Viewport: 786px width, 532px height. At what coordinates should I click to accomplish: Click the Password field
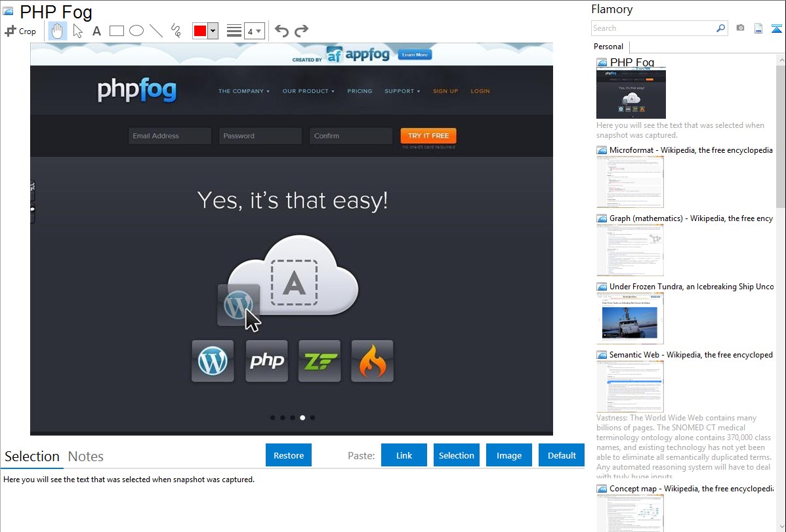click(260, 136)
